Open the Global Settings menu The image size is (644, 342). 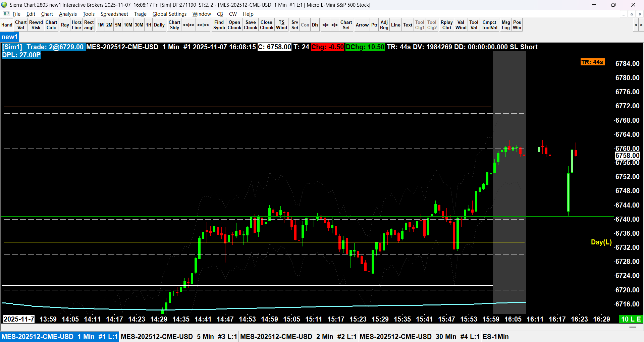click(x=169, y=14)
